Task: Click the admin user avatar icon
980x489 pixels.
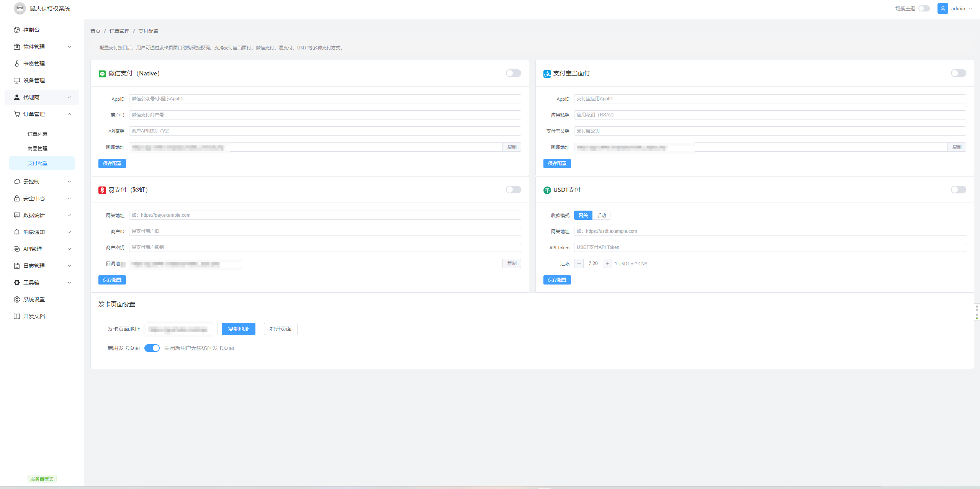Action: pyautogui.click(x=942, y=8)
